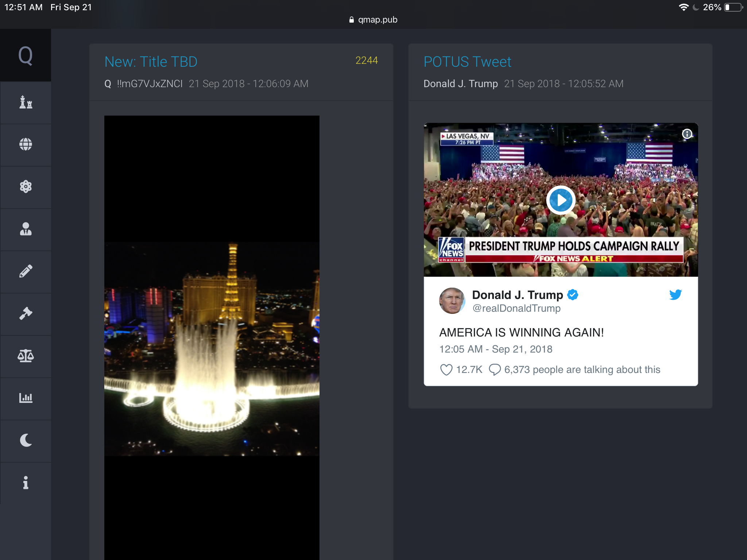Click the AMERICA IS WINNING AGAIN! text
The image size is (747, 560).
(x=522, y=332)
